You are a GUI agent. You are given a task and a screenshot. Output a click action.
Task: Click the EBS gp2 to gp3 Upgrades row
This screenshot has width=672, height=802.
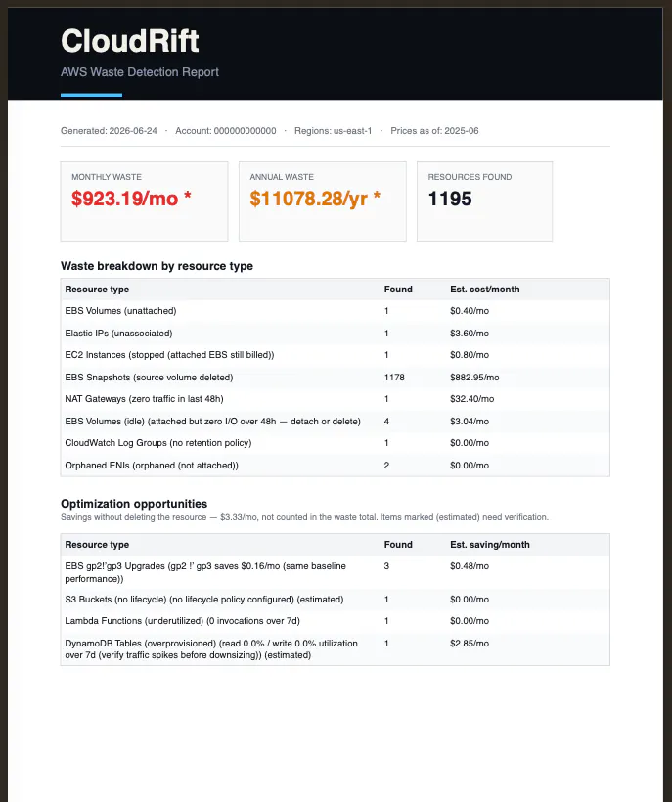pyautogui.click(x=335, y=572)
